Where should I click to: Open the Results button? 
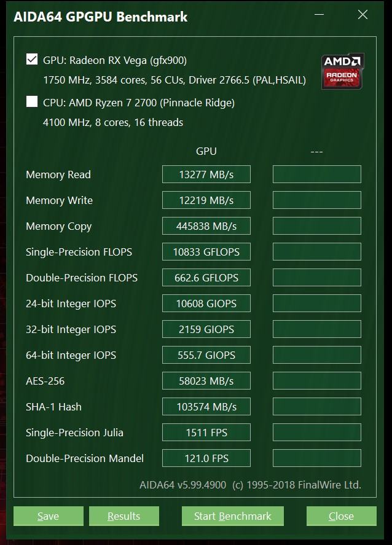[123, 516]
